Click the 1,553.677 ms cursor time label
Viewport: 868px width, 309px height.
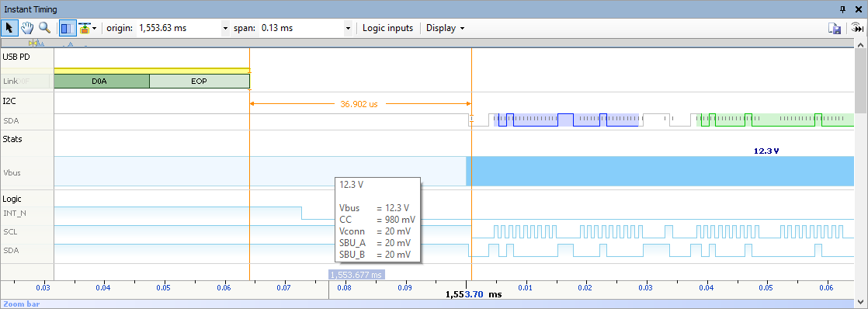[x=356, y=275]
